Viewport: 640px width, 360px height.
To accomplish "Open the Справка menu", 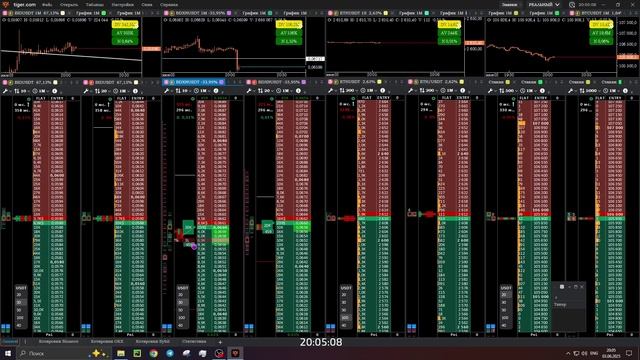I will (169, 4).
